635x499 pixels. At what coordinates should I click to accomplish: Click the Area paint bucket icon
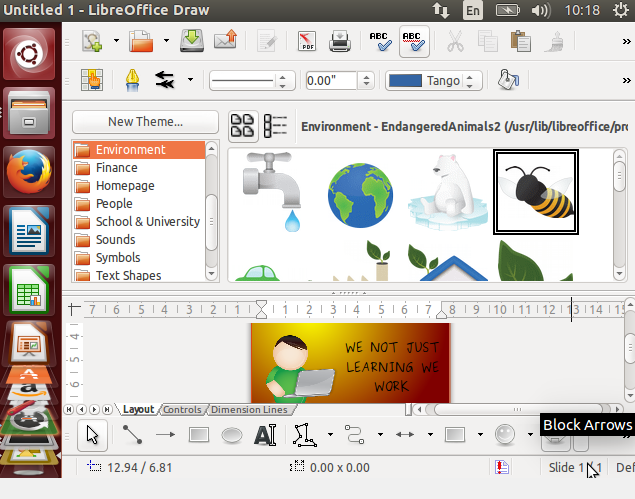508,80
